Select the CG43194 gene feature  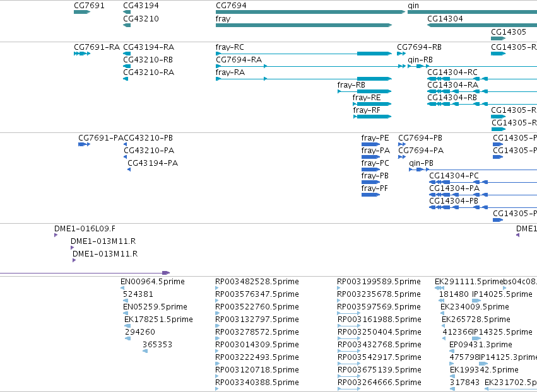tap(127, 12)
